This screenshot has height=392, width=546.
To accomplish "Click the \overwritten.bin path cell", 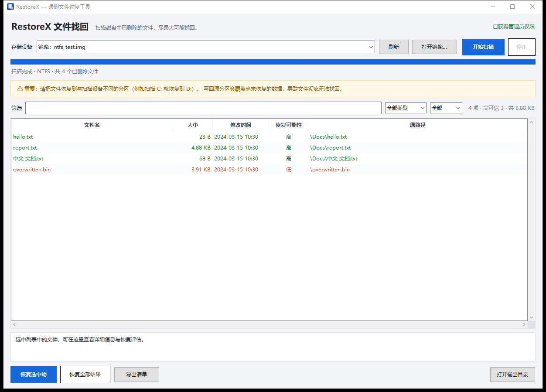I will point(330,170).
